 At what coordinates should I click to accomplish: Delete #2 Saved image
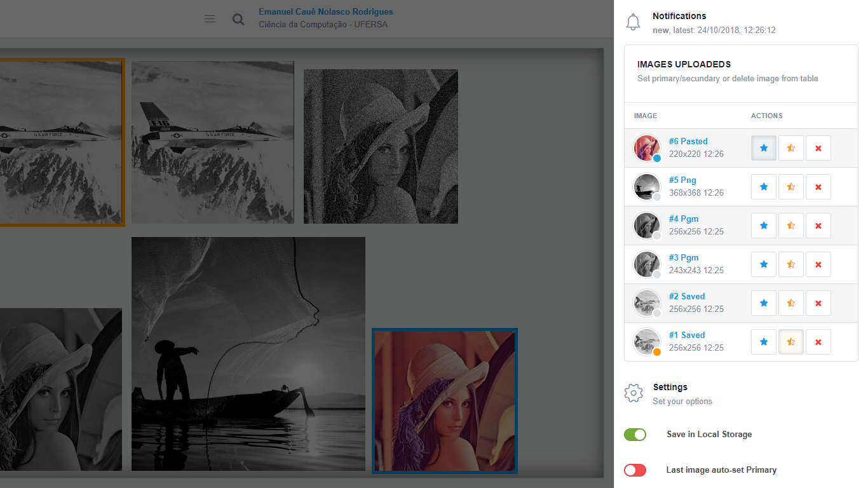point(818,303)
